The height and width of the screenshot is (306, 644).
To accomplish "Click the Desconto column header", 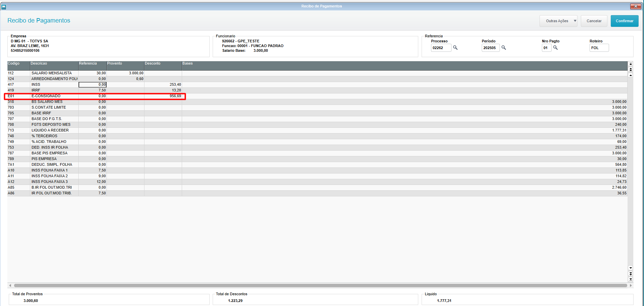I will click(x=163, y=66).
